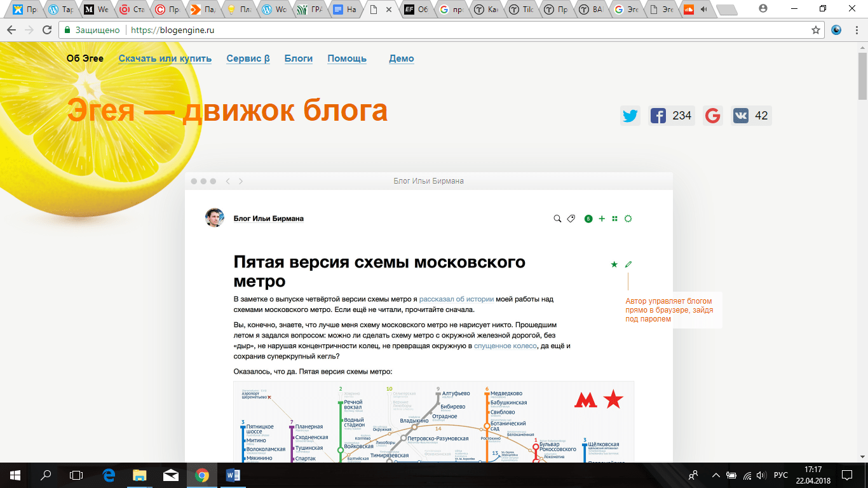This screenshot has height=488, width=868.
Task: Open the VK share counter icon
Action: [x=740, y=115]
